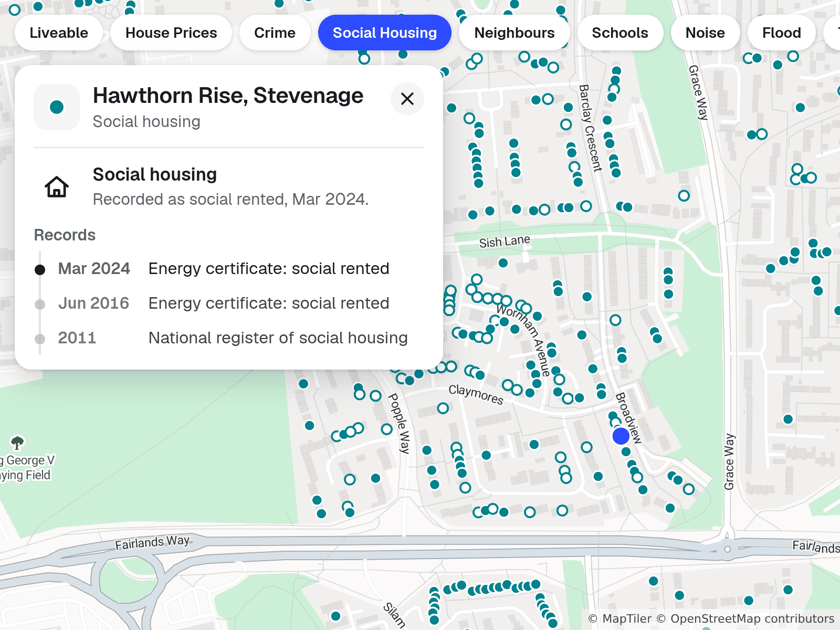This screenshot has width=840, height=630.
Task: Click the Sish Lane street label
Action: click(505, 241)
